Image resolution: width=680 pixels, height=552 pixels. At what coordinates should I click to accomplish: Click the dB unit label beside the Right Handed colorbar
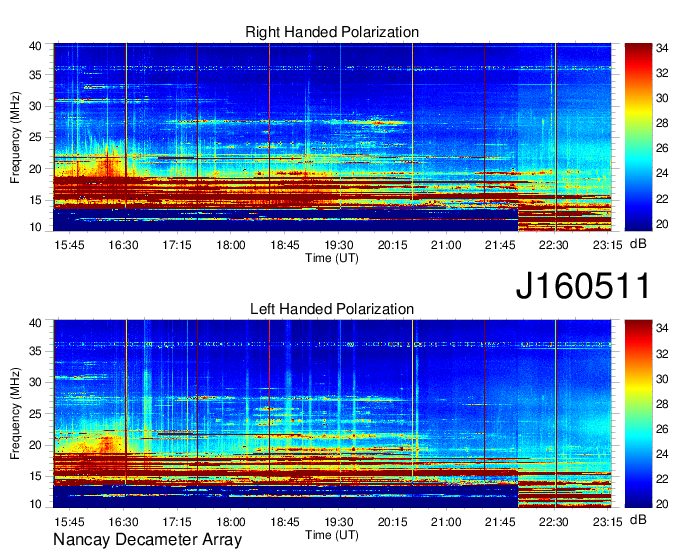638,244
